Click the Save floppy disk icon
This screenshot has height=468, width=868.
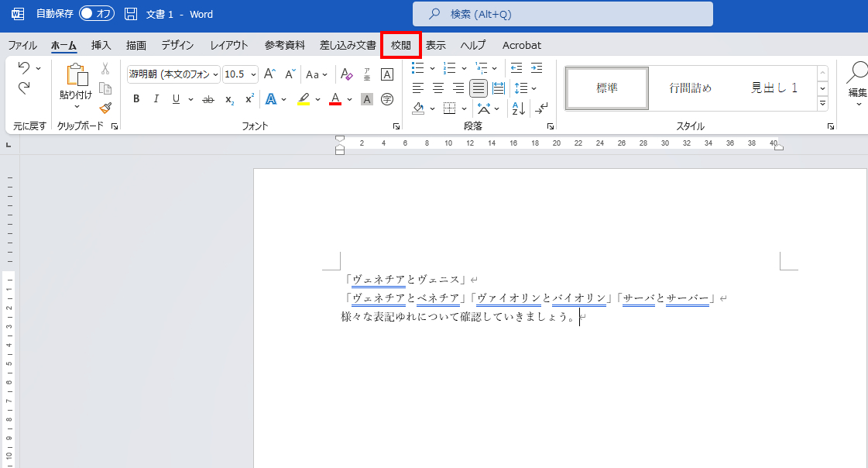click(131, 14)
